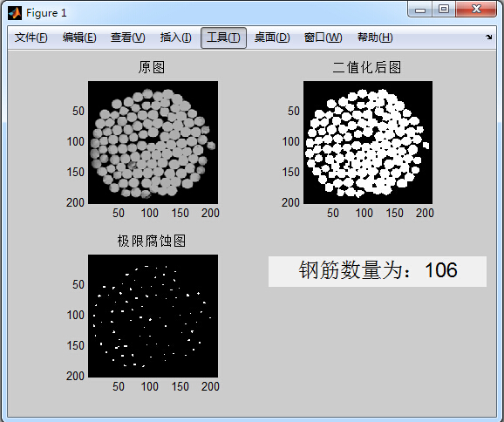The image size is (504, 422).
Task: Click the 极限腐蚀图 eroded image plot
Action: 153,316
